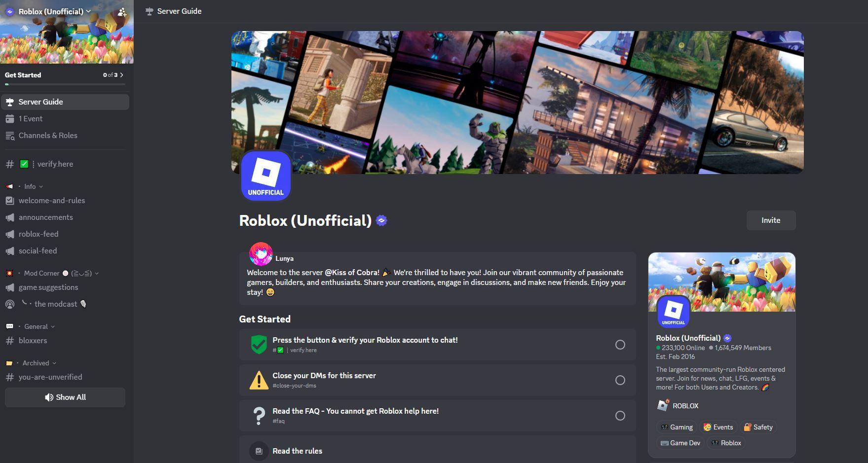This screenshot has width=868, height=463.
Task: Click the Server Guide signpost icon in sidebar
Action: click(10, 102)
